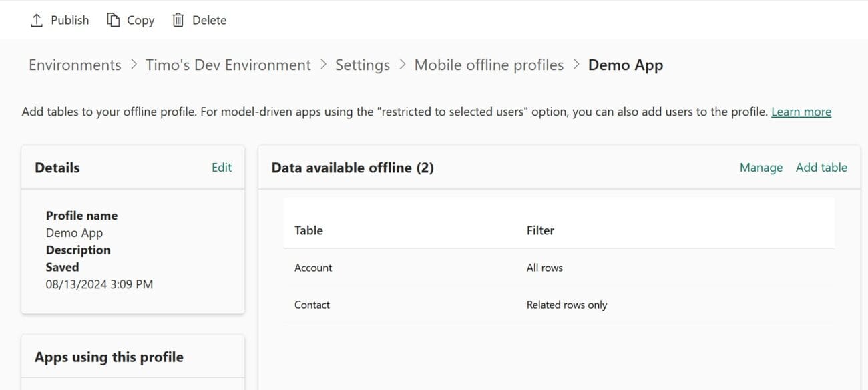868x390 pixels.
Task: Click the Copy documents icon
Action: (x=113, y=20)
